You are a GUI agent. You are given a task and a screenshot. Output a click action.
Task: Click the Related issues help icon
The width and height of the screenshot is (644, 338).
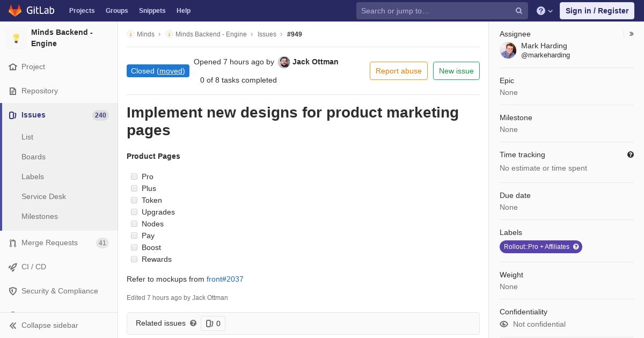193,323
